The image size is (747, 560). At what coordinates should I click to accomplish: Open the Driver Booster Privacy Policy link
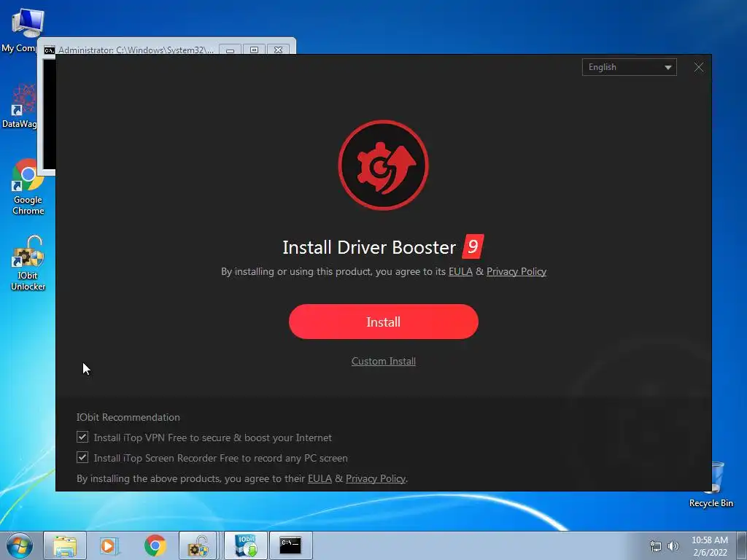pos(516,271)
